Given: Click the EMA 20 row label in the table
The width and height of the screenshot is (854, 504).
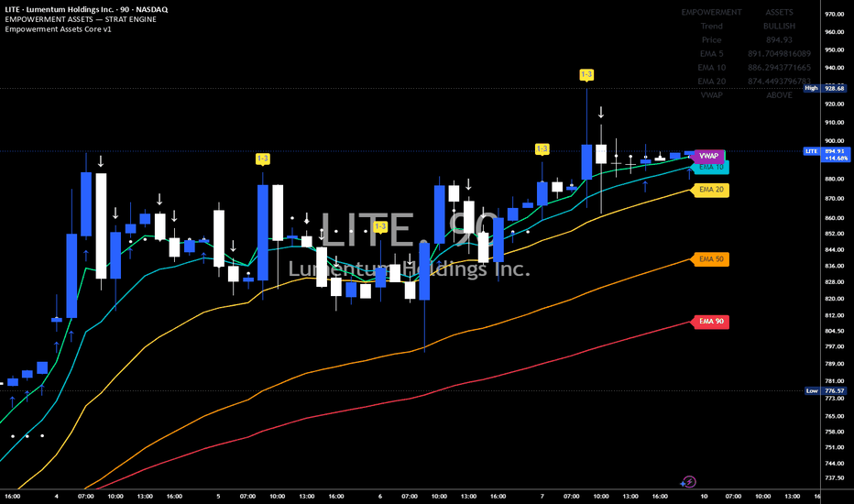Looking at the screenshot, I should (711, 82).
